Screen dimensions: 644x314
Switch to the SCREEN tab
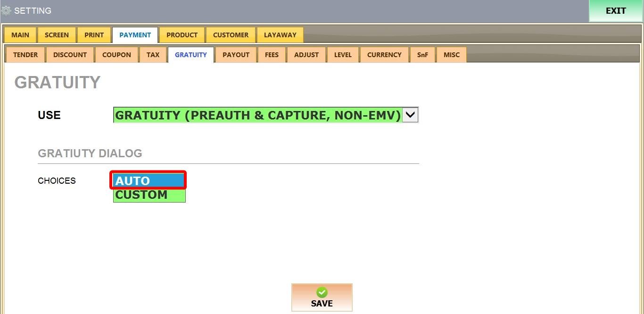pyautogui.click(x=57, y=35)
